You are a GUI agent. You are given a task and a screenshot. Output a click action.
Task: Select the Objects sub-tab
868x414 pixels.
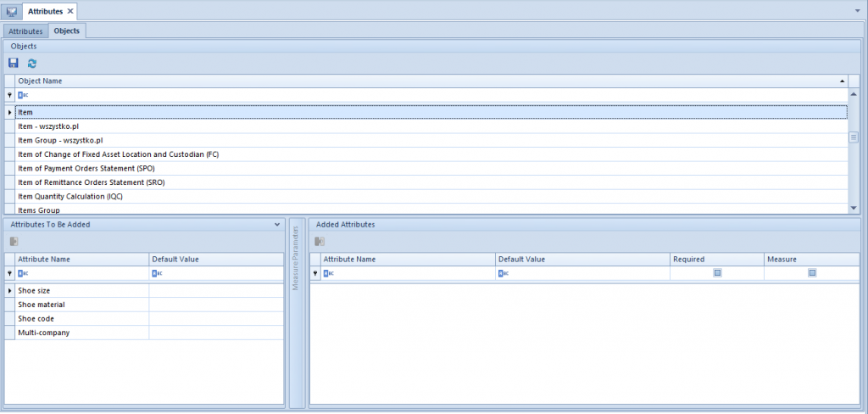click(67, 31)
